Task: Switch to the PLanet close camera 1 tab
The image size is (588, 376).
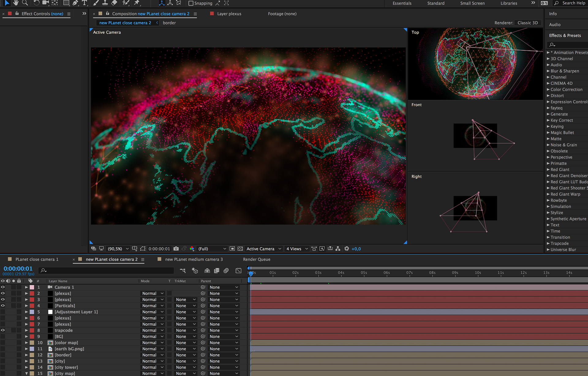Action: tap(37, 259)
